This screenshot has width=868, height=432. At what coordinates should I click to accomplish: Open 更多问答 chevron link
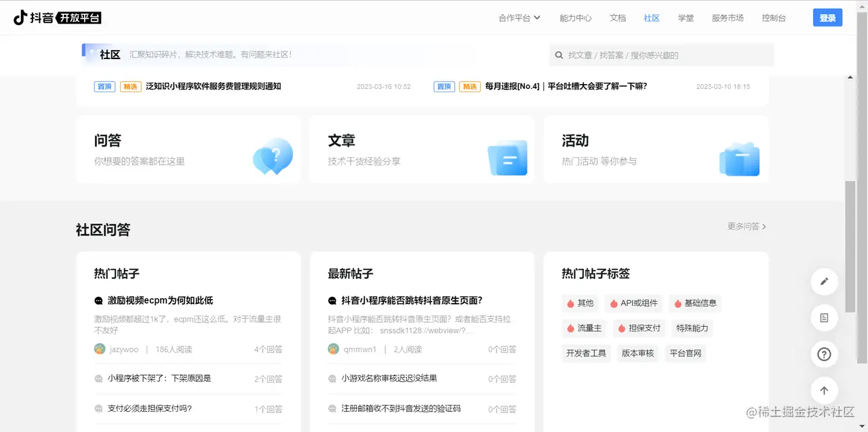[x=747, y=227]
